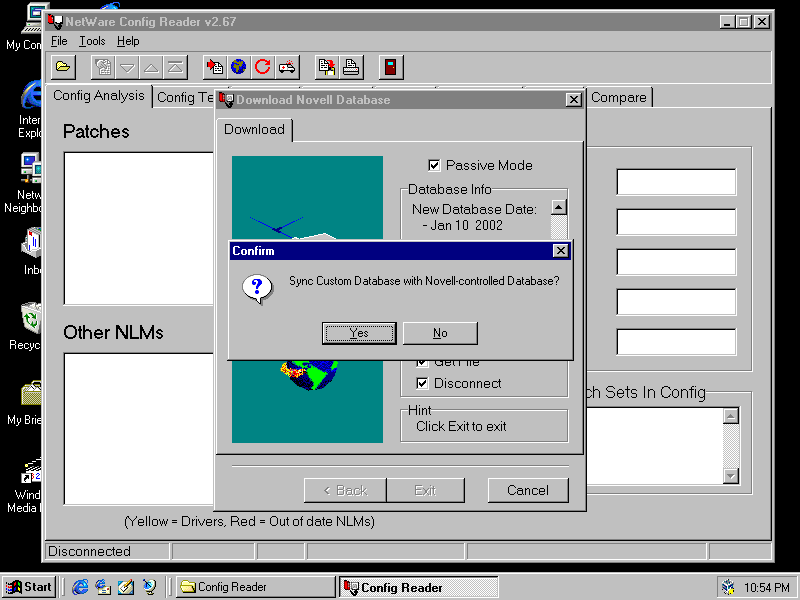Decline sync by clicking No
Image resolution: width=800 pixels, height=600 pixels.
(x=440, y=333)
